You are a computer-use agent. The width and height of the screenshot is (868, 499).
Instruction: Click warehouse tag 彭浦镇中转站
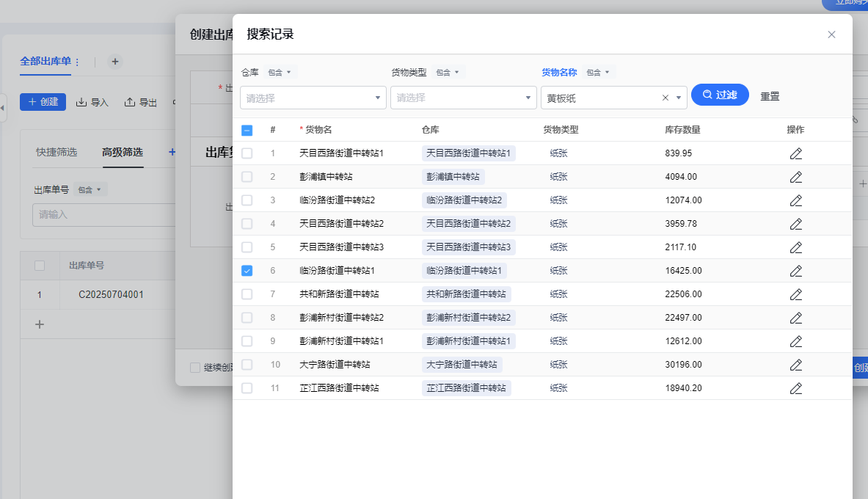pos(453,177)
